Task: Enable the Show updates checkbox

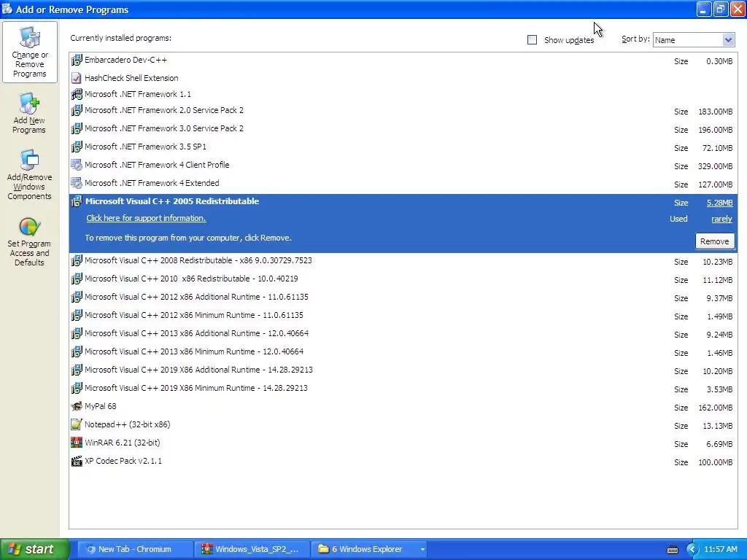Action: [x=532, y=40]
